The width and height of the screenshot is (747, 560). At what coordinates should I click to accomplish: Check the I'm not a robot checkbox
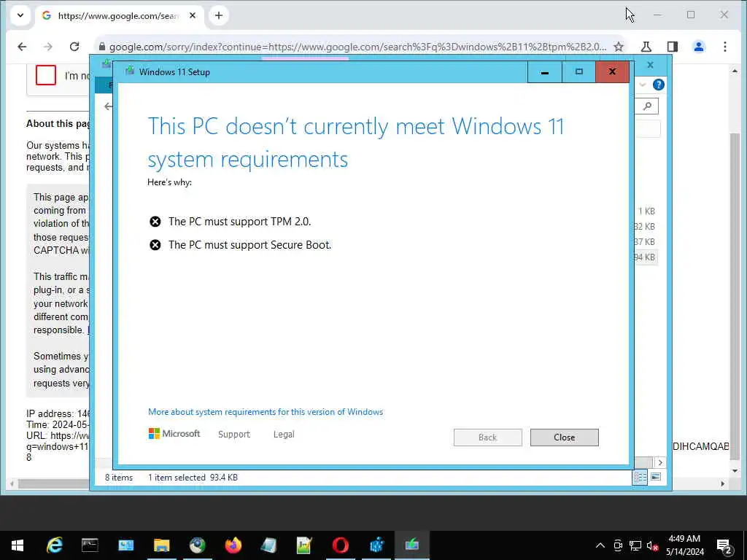[x=46, y=75]
